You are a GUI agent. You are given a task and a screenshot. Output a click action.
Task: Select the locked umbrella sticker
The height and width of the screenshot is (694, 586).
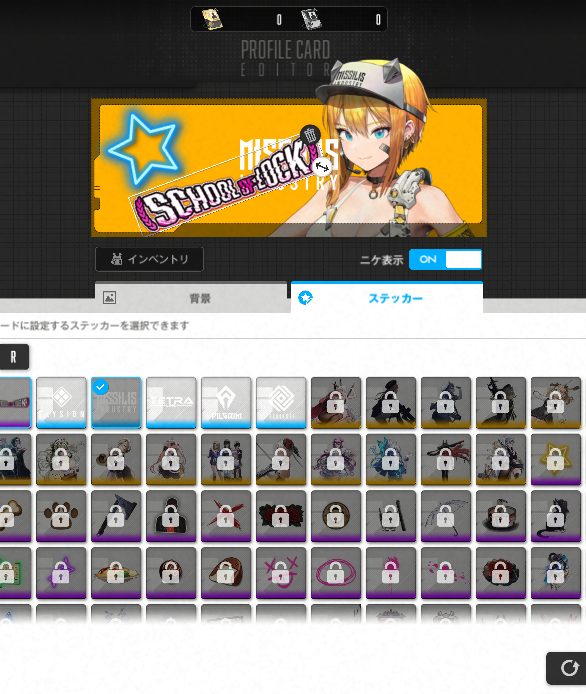click(x=446, y=516)
